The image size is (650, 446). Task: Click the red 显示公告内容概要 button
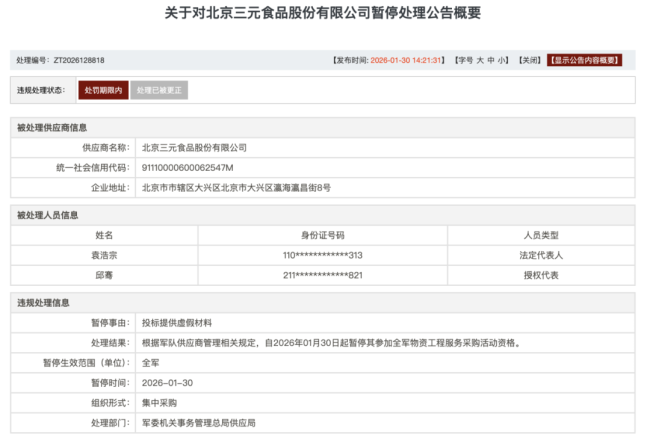584,60
